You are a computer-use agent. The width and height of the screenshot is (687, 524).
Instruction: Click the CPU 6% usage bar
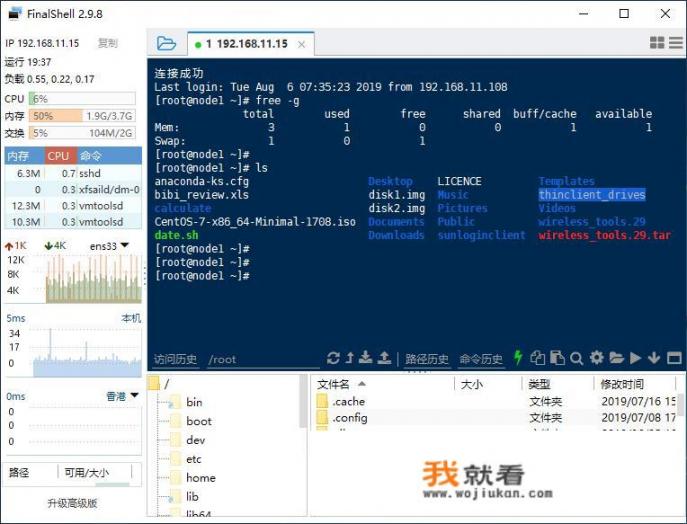pos(82,99)
